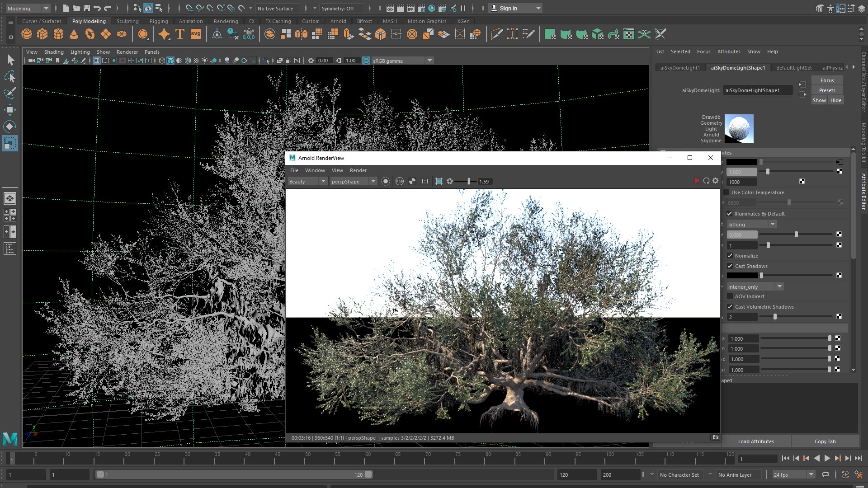Toggle Cast Volumetric Shadows checkbox
Screen dimensions: 868x488
pyautogui.click(x=730, y=307)
